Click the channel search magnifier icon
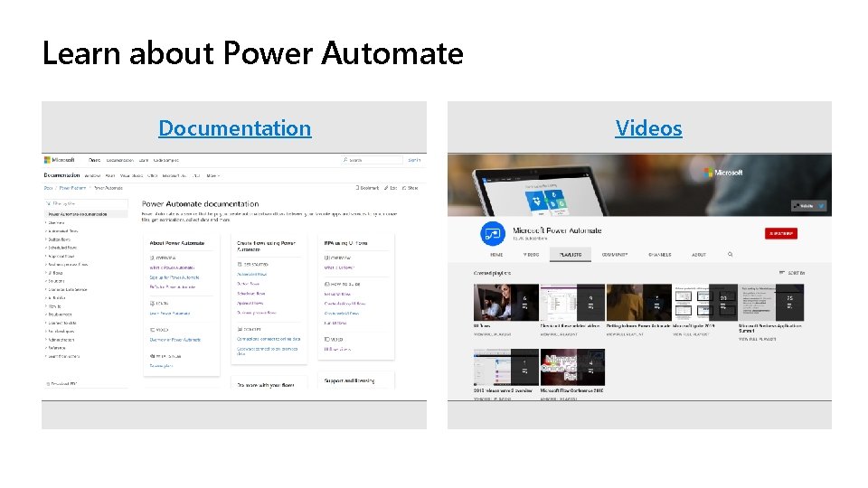868x488 pixels. (x=731, y=255)
